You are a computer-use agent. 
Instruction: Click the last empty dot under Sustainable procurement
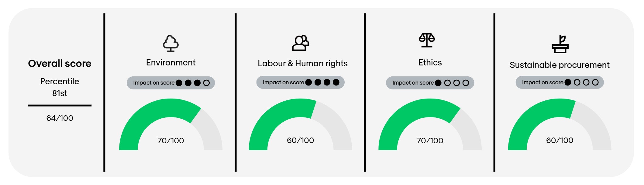[595, 82]
